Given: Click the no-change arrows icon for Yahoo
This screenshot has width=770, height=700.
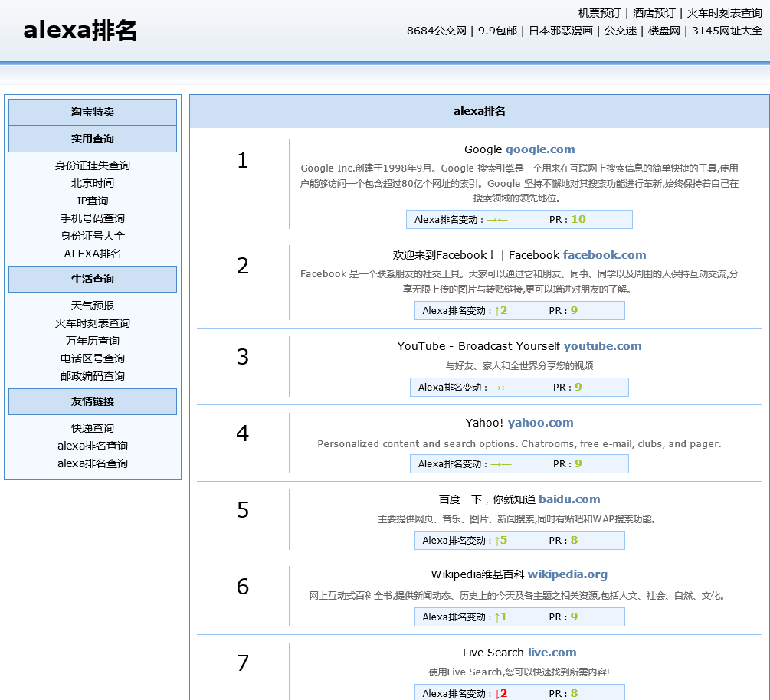Looking at the screenshot, I should click(x=501, y=464).
